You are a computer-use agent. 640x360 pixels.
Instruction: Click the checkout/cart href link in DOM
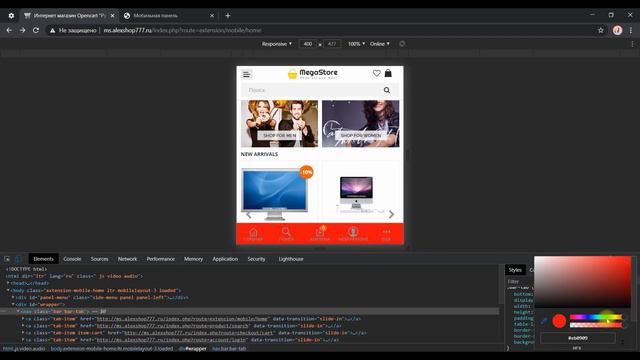coord(198,333)
